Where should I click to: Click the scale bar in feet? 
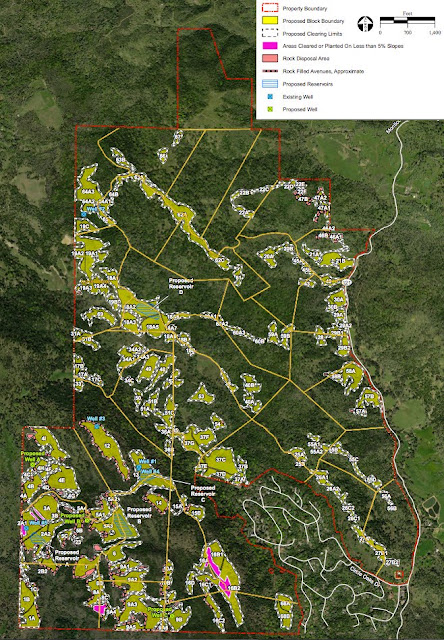click(407, 20)
